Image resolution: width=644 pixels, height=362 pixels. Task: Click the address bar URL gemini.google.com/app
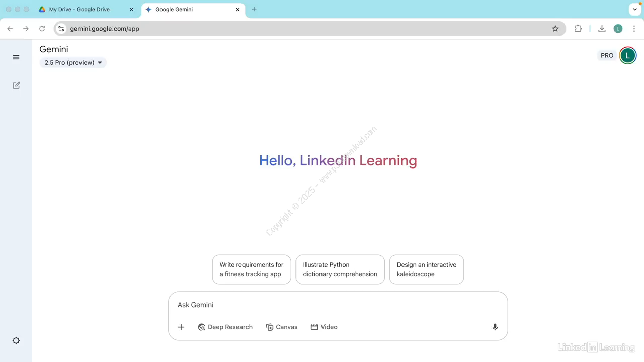pyautogui.click(x=105, y=29)
